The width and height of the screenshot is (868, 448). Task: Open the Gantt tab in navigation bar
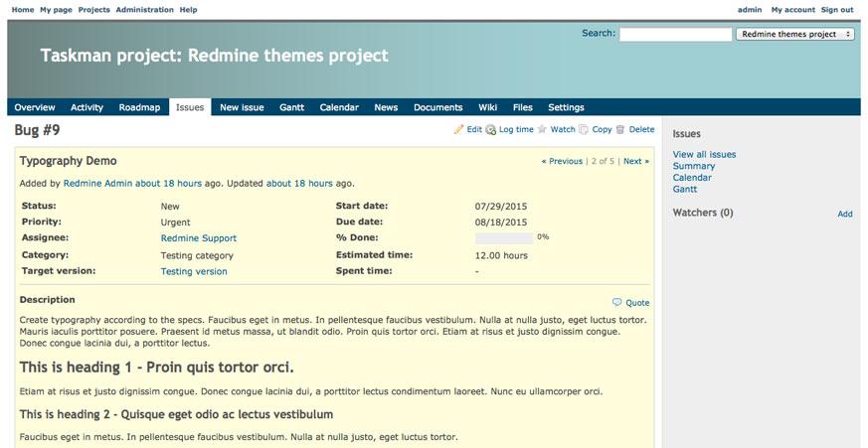click(291, 107)
